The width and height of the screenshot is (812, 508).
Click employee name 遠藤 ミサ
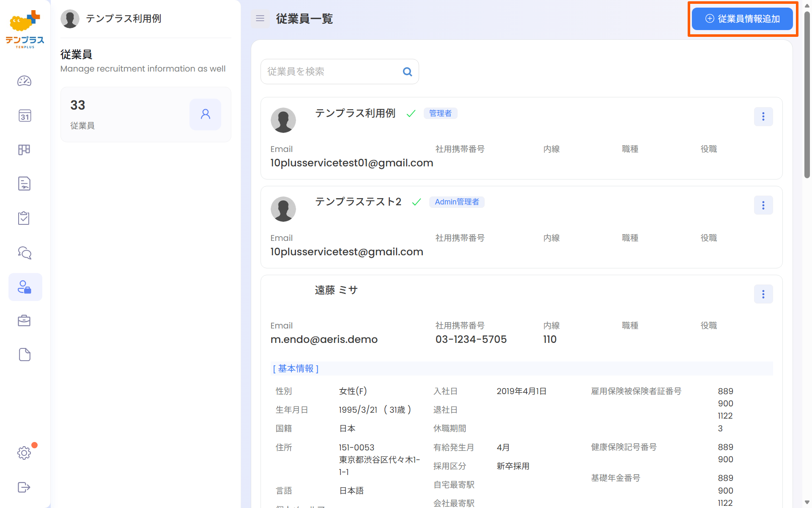coord(336,290)
